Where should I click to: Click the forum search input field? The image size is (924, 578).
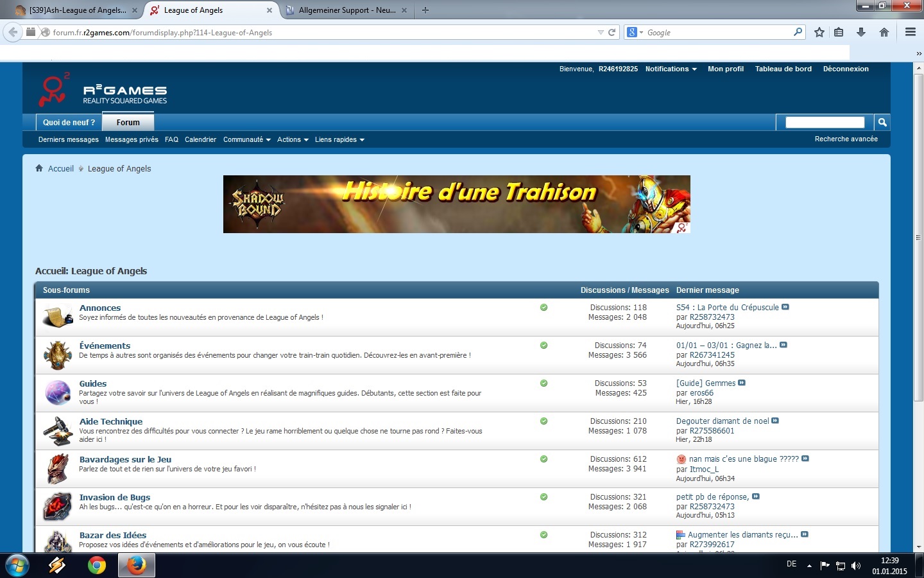tap(825, 122)
